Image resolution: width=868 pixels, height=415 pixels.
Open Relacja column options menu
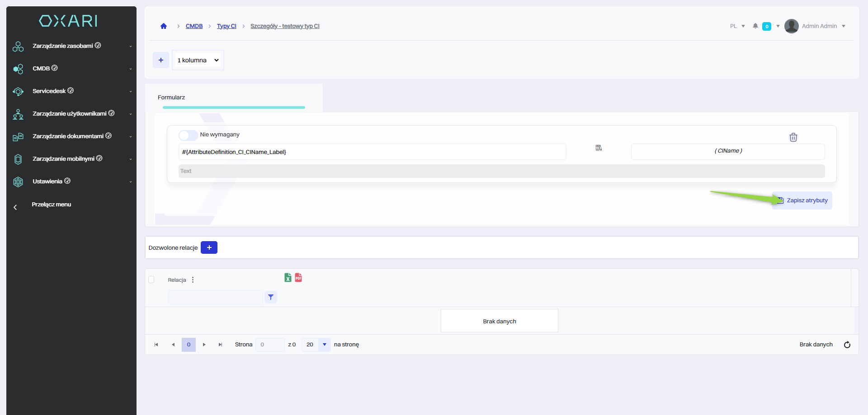(x=193, y=280)
